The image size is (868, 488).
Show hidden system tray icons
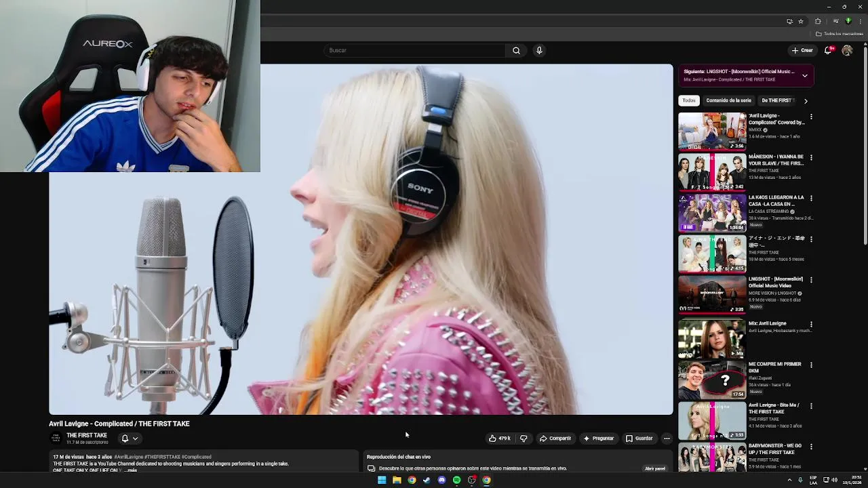pyautogui.click(x=789, y=480)
